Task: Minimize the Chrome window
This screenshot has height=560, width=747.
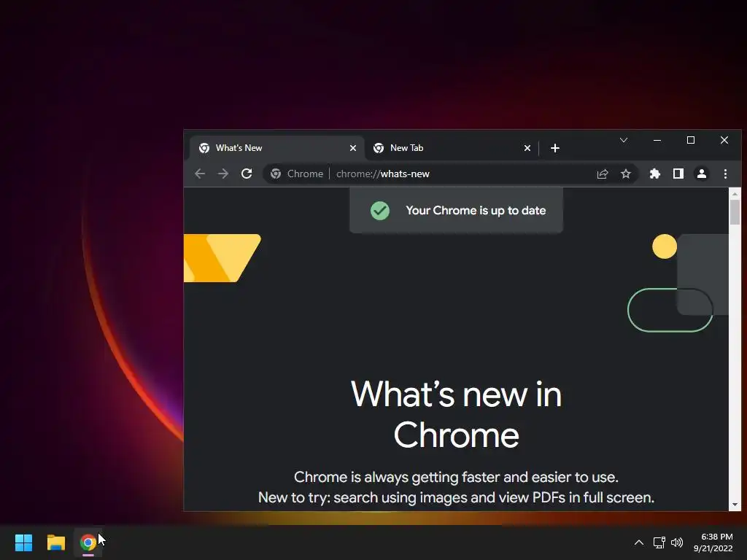Action: 657,140
